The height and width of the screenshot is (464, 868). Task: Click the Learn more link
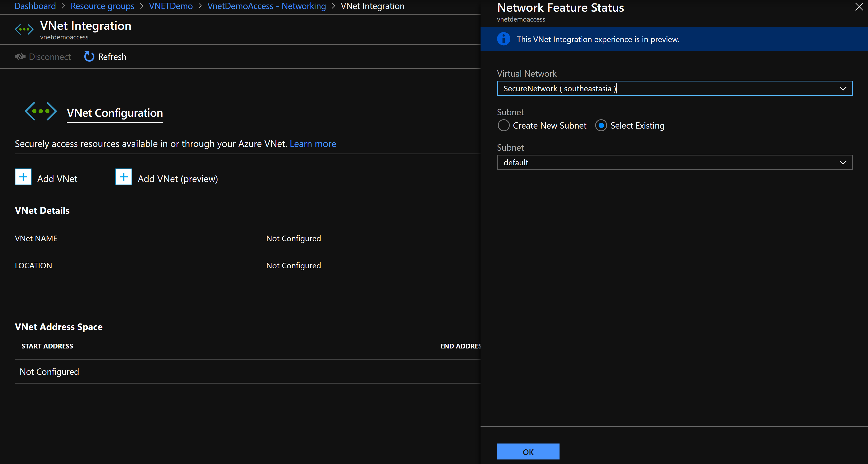point(313,144)
